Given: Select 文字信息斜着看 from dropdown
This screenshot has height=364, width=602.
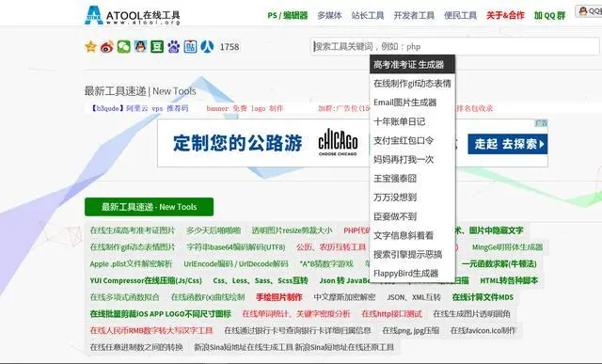Looking at the screenshot, I should [x=412, y=235].
